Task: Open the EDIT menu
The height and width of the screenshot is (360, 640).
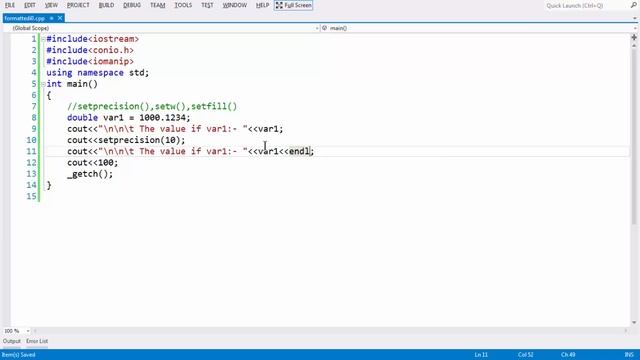Action: 29,5
